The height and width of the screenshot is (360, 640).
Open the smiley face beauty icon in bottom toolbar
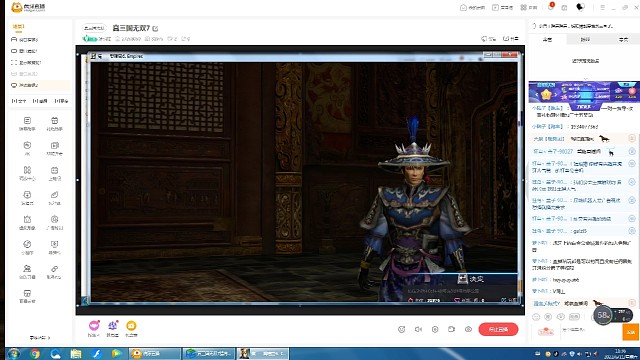[402, 329]
